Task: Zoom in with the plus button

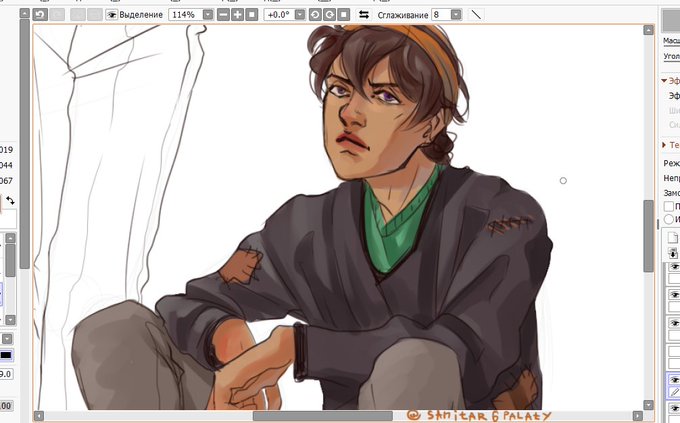Action: pyautogui.click(x=237, y=15)
